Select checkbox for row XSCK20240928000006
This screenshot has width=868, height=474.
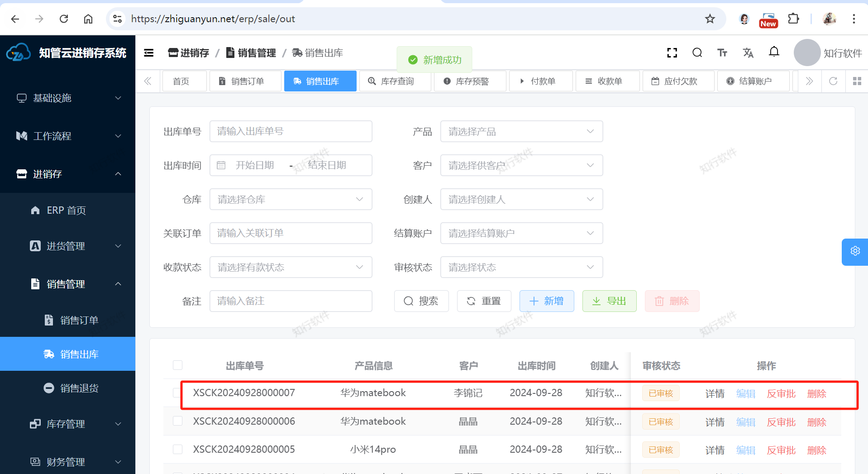pos(177,421)
